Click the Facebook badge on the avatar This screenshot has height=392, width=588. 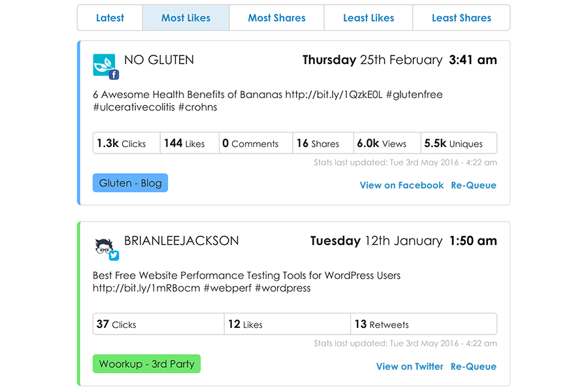click(x=114, y=74)
